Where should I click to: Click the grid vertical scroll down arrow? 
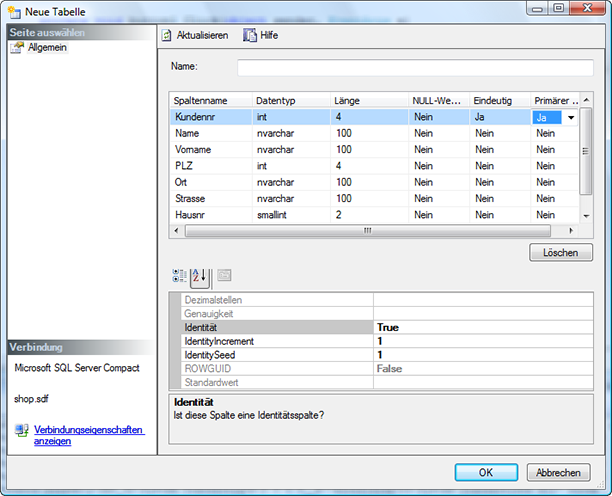(x=586, y=216)
